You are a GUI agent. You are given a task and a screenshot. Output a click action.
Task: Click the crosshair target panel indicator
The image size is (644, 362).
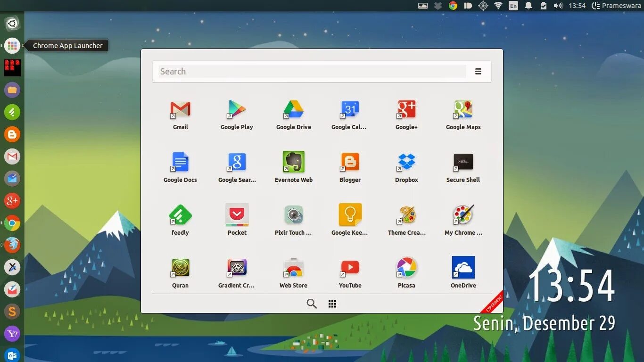click(x=483, y=6)
